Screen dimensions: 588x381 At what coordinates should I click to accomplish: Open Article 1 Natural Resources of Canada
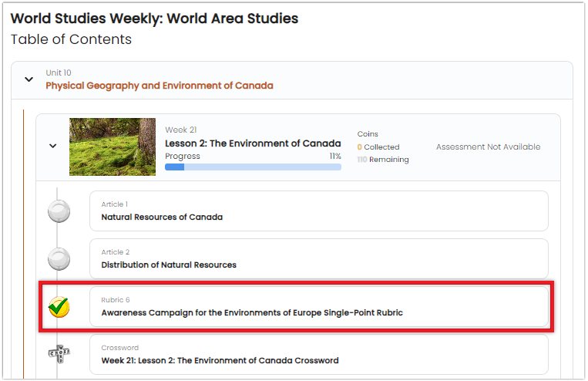pyautogui.click(x=319, y=211)
